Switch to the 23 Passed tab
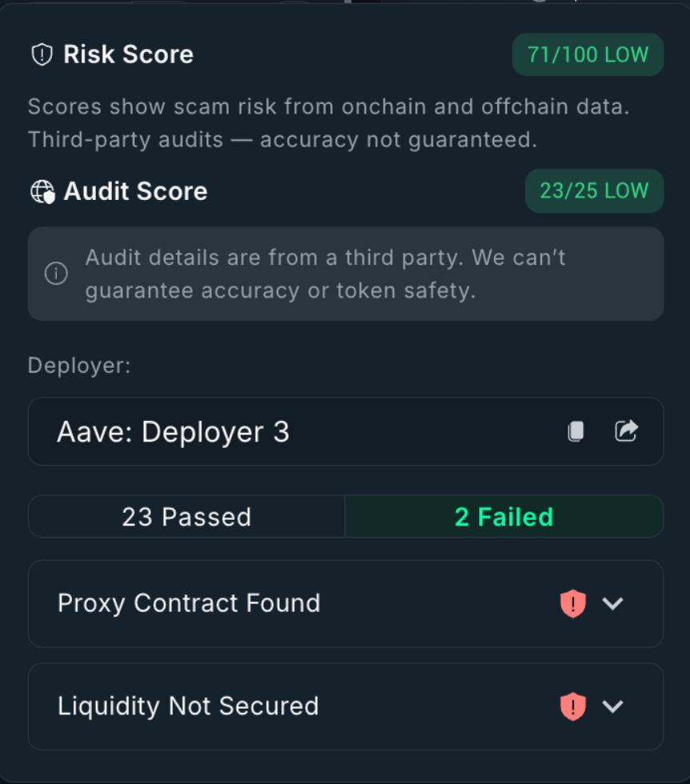Screen dimensions: 690x784 pos(186,517)
